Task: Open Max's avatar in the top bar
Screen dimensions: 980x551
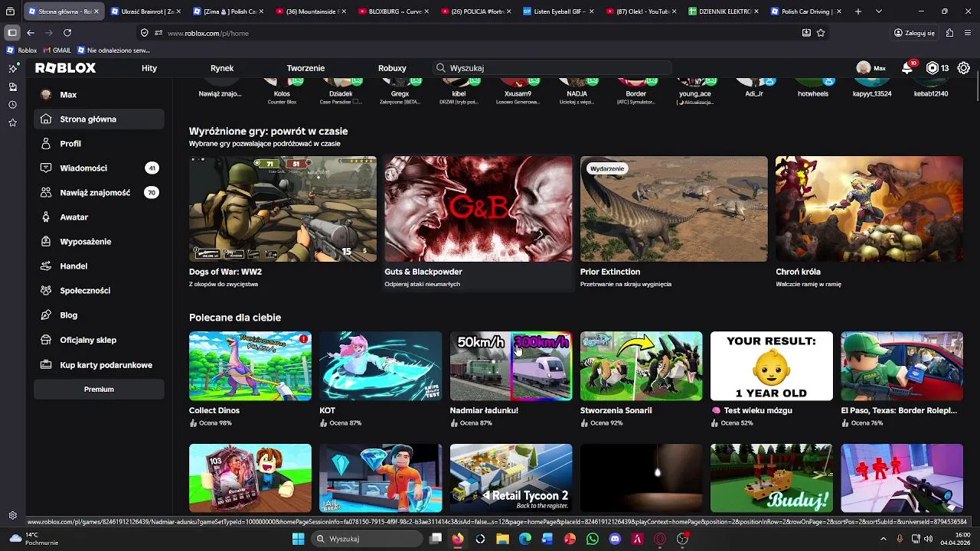Action: [x=864, y=68]
